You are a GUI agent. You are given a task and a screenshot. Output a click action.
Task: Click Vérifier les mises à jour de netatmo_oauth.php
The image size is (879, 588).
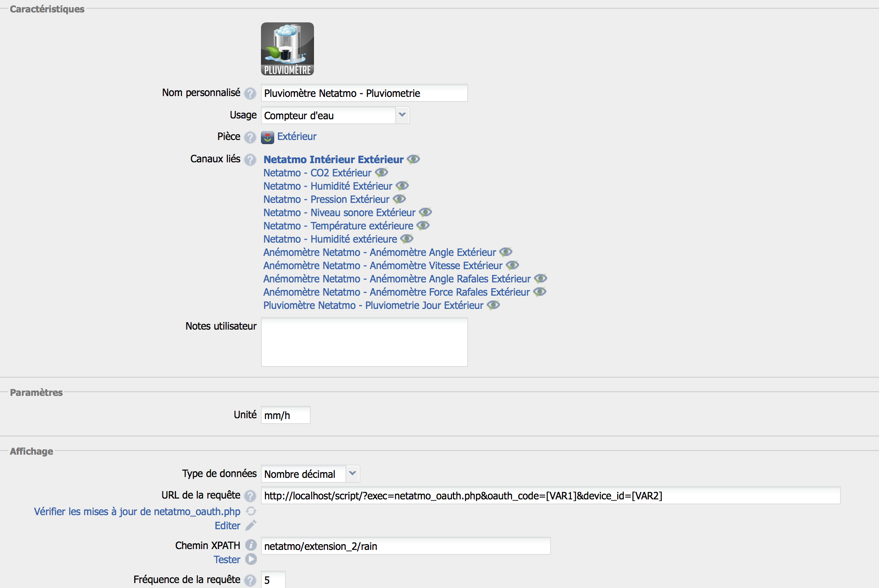[137, 512]
